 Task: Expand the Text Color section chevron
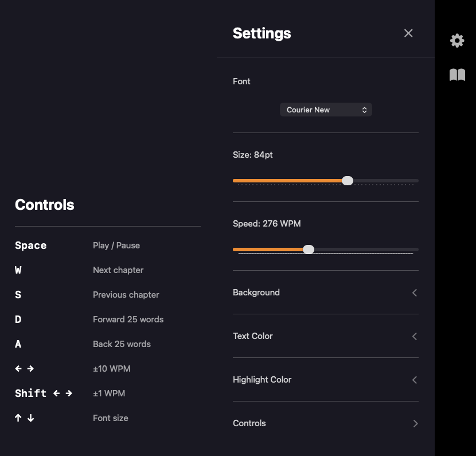tap(415, 336)
